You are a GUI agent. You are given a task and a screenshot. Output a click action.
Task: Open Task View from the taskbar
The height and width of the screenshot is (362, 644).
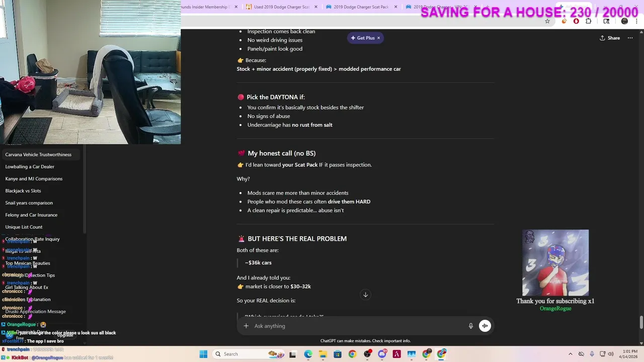[293, 354]
